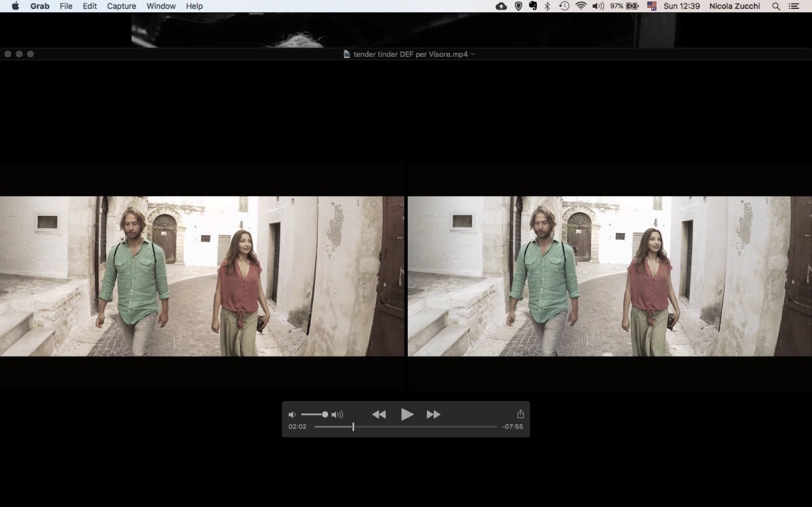Open the Window menu
Viewport: 812px width, 507px height.
click(161, 6)
